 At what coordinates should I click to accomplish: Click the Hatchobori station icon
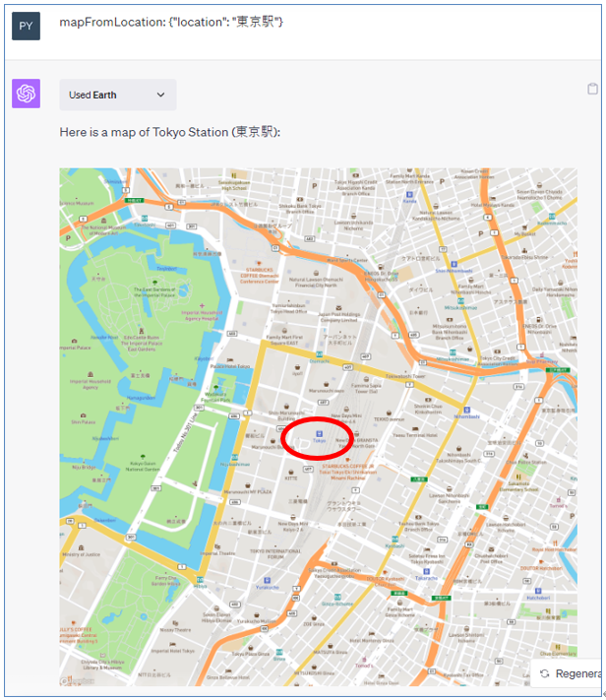[538, 591]
